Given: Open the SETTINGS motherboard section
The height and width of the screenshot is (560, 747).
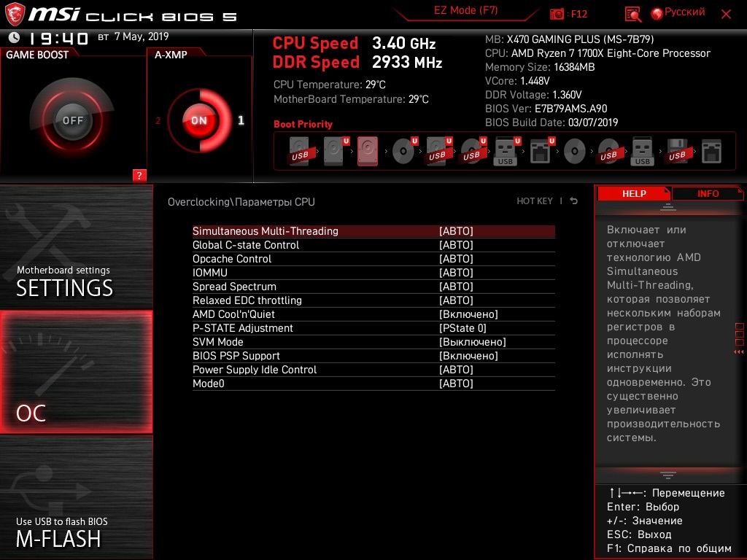Looking at the screenshot, I should pos(76,246).
